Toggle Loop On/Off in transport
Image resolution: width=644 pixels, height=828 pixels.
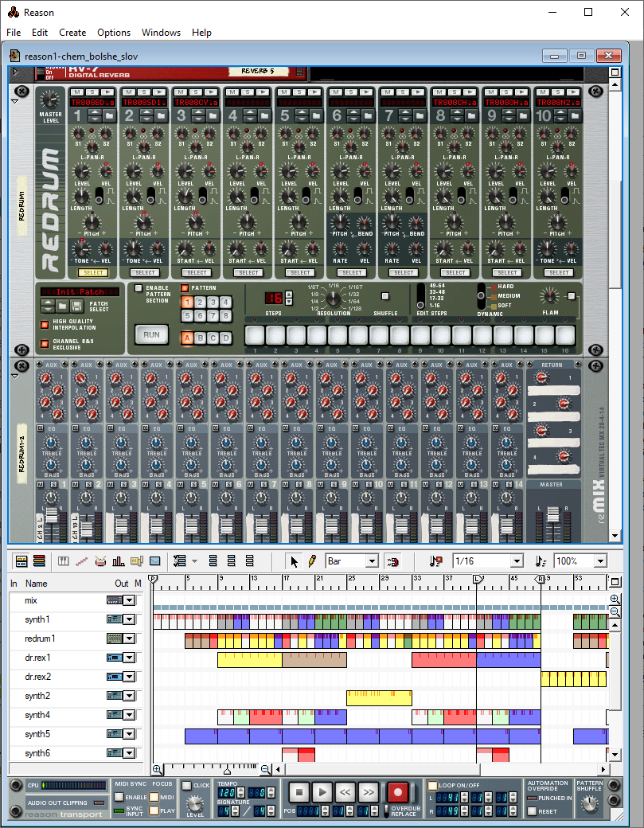click(433, 785)
